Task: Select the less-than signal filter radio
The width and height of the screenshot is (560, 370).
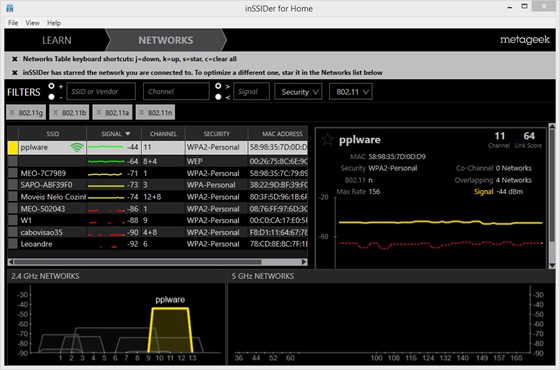Action: click(x=218, y=97)
